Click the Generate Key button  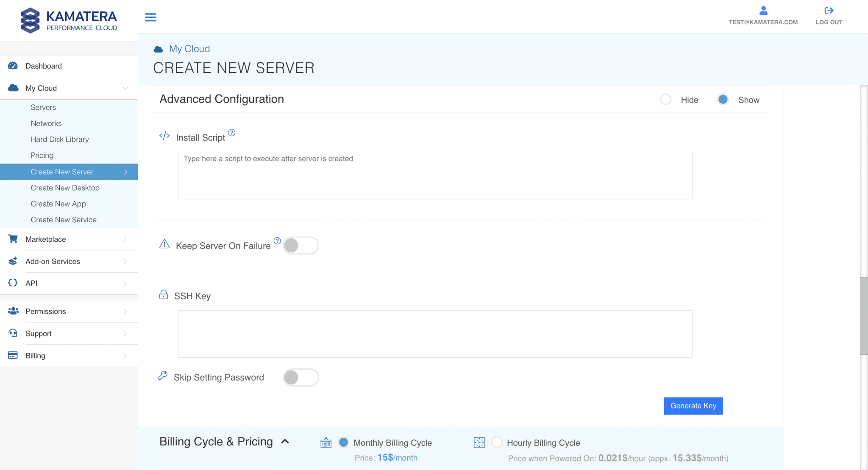click(x=693, y=406)
